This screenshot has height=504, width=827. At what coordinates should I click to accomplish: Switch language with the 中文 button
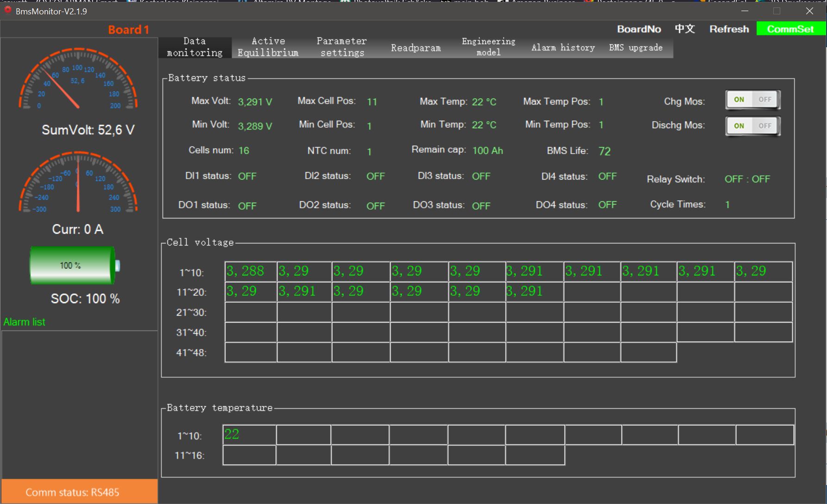684,29
